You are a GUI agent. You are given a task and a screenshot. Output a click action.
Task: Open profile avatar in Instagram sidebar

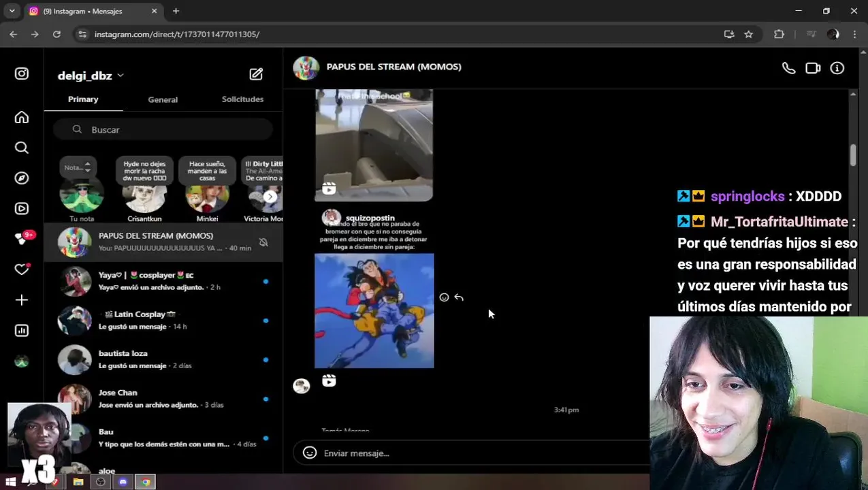(22, 361)
